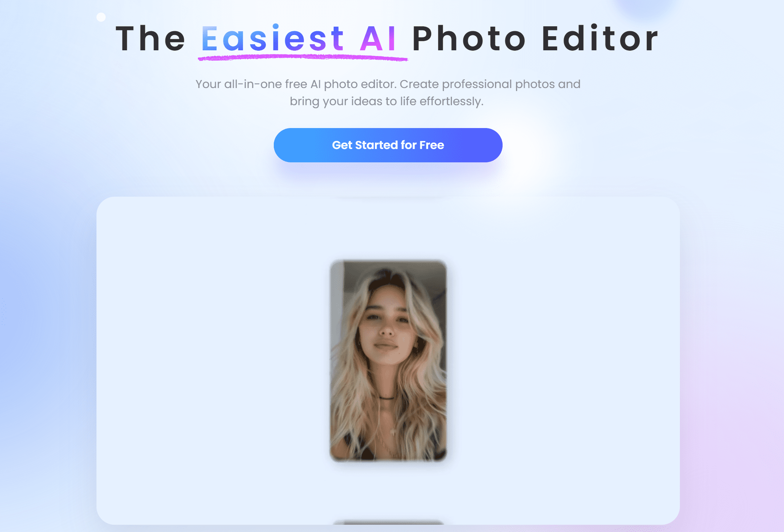Click the word Editor in the heading
784x532 pixels.
pos(600,38)
